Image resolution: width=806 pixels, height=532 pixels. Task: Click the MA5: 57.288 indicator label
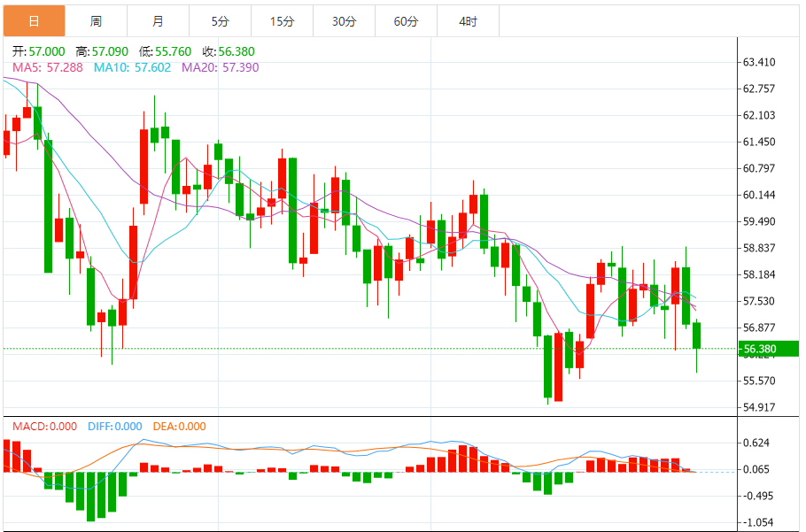coord(47,67)
